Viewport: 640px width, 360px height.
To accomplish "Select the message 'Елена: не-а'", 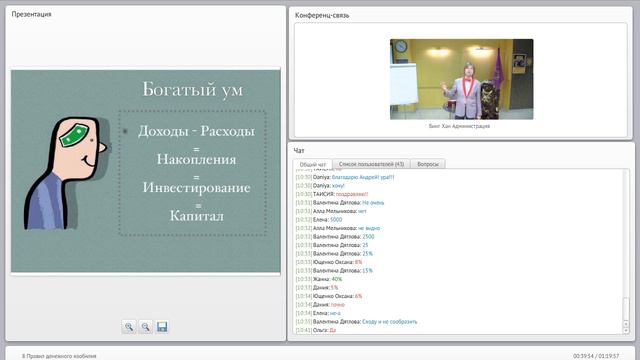I will pos(318,313).
